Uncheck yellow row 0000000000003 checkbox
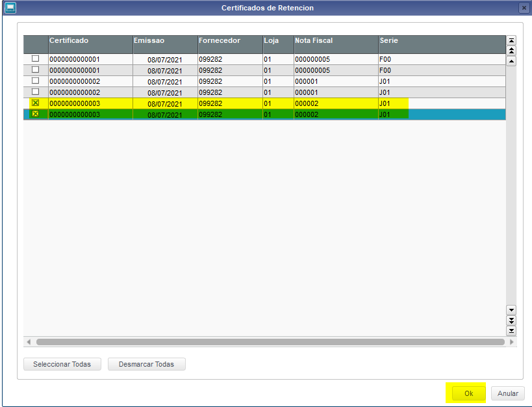This screenshot has height=407, width=532. pos(35,103)
